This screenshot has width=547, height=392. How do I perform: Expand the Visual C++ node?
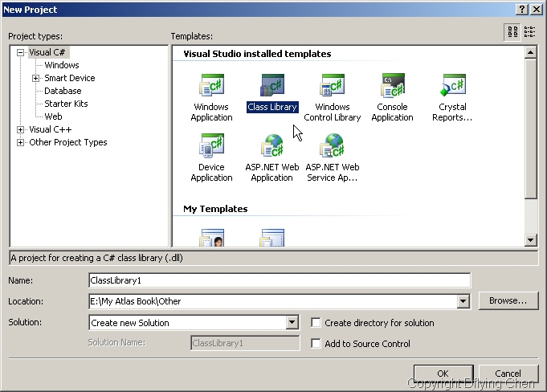tap(21, 130)
